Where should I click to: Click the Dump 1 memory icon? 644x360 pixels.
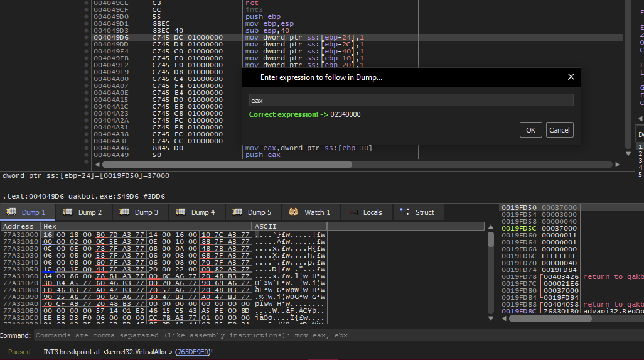[x=11, y=211]
